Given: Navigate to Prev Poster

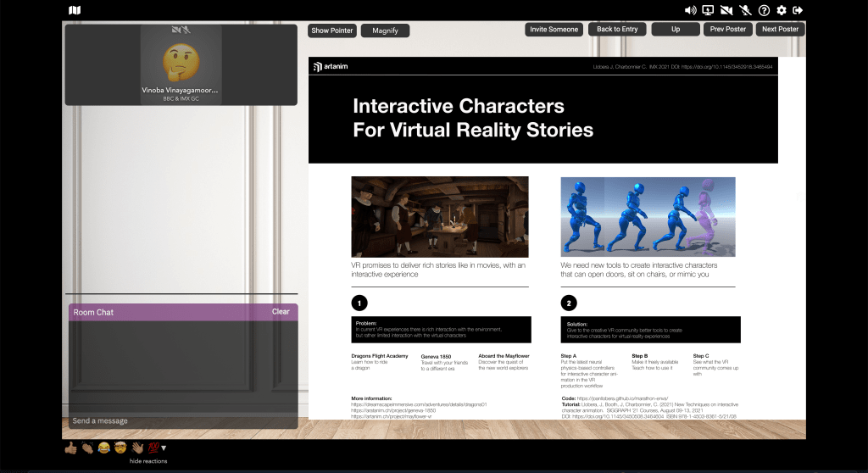Looking at the screenshot, I should (x=728, y=30).
